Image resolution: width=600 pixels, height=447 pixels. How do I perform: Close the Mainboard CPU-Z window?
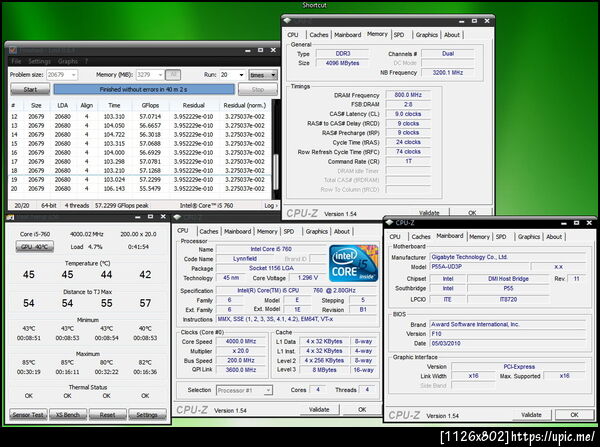(589, 222)
